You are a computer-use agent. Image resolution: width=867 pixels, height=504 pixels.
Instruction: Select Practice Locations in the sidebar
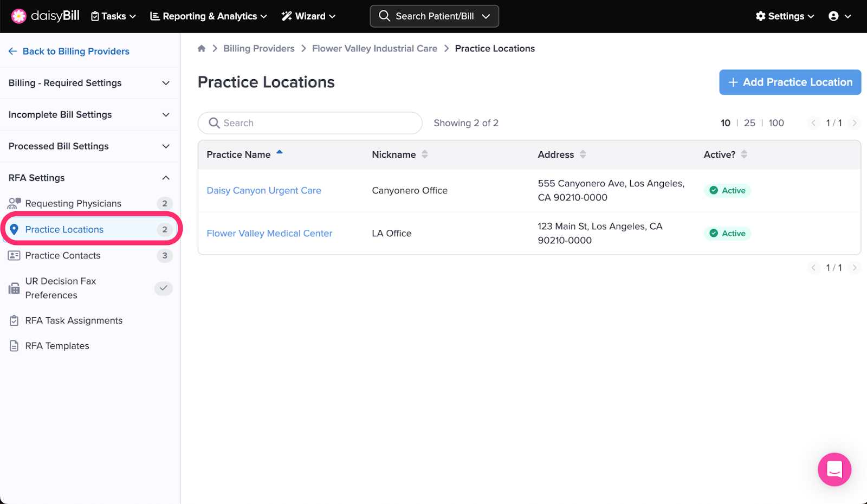[x=90, y=229]
